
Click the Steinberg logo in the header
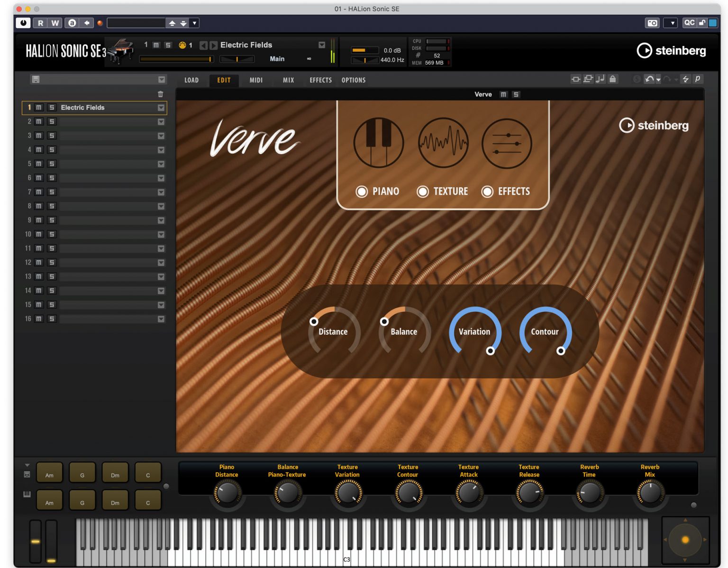[x=671, y=51]
